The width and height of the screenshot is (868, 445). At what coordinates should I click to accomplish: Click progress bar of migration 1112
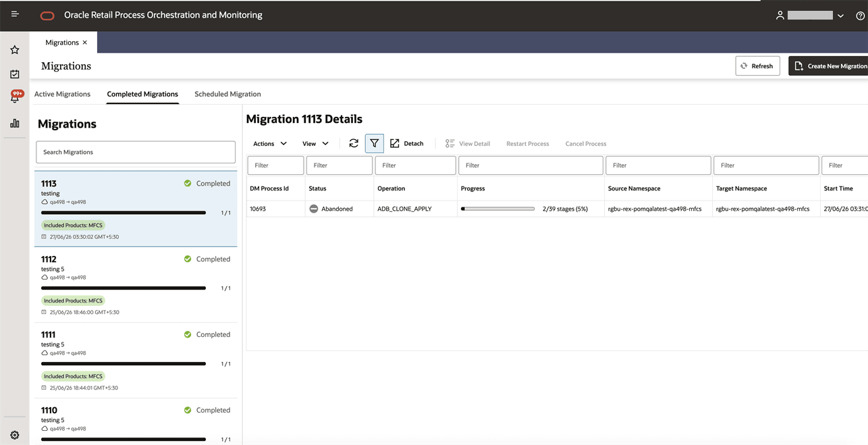[124, 288]
